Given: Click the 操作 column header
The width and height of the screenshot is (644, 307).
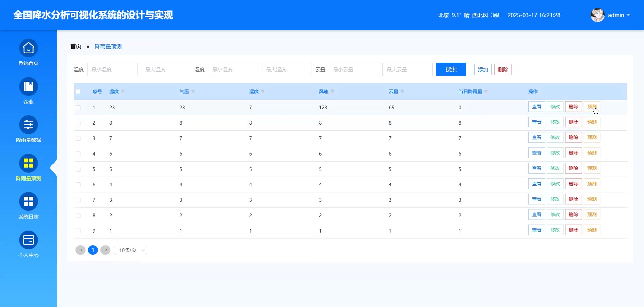Looking at the screenshot, I should click(533, 91).
